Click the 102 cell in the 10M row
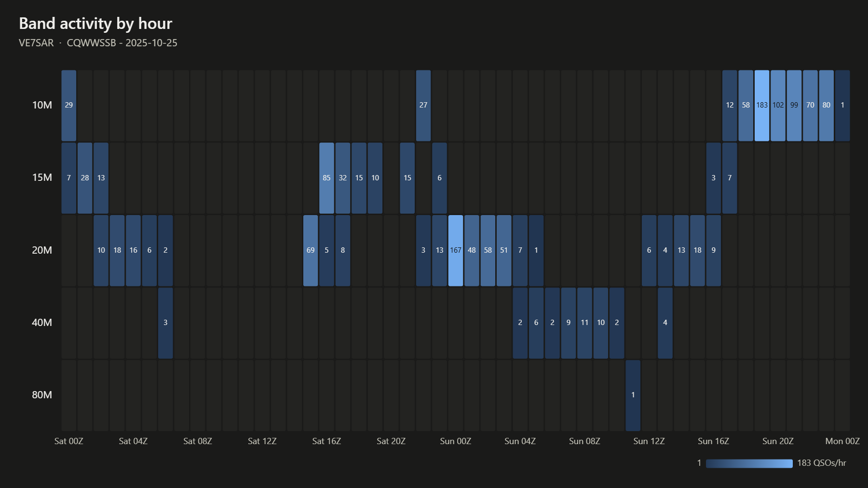This screenshot has height=488, width=868. [x=778, y=106]
